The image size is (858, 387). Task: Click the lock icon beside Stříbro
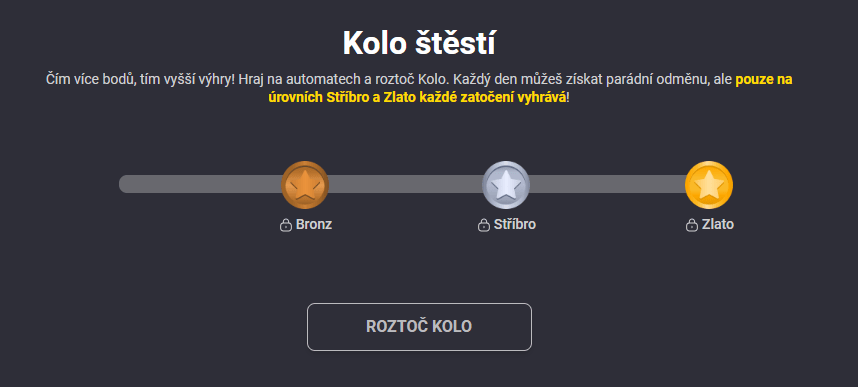coord(484,225)
